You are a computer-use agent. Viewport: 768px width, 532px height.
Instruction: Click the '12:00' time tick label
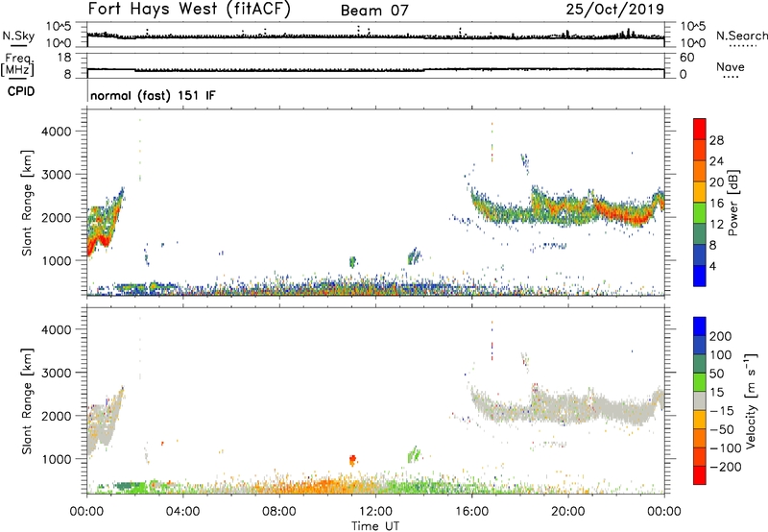point(375,512)
